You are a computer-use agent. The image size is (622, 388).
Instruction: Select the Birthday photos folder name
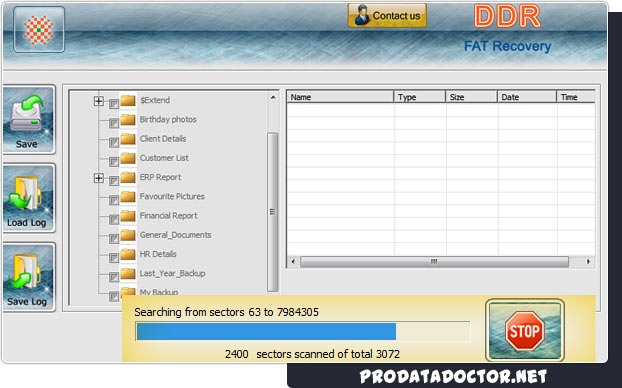coord(168,119)
